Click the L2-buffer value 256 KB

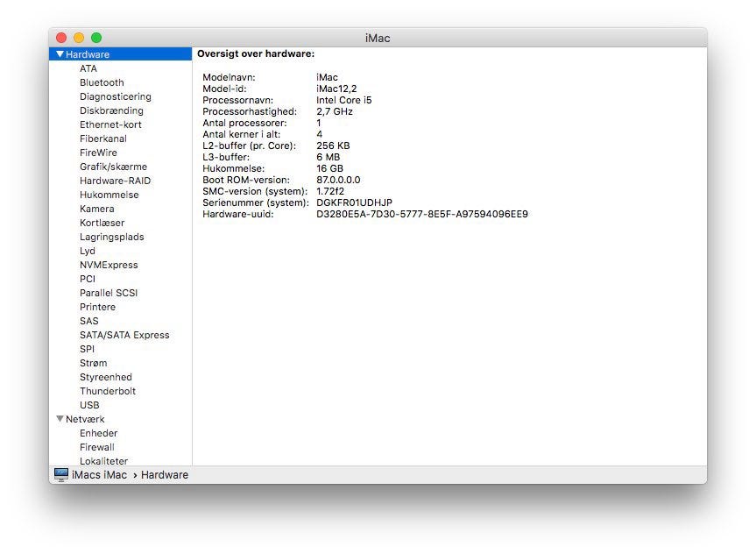(x=333, y=146)
